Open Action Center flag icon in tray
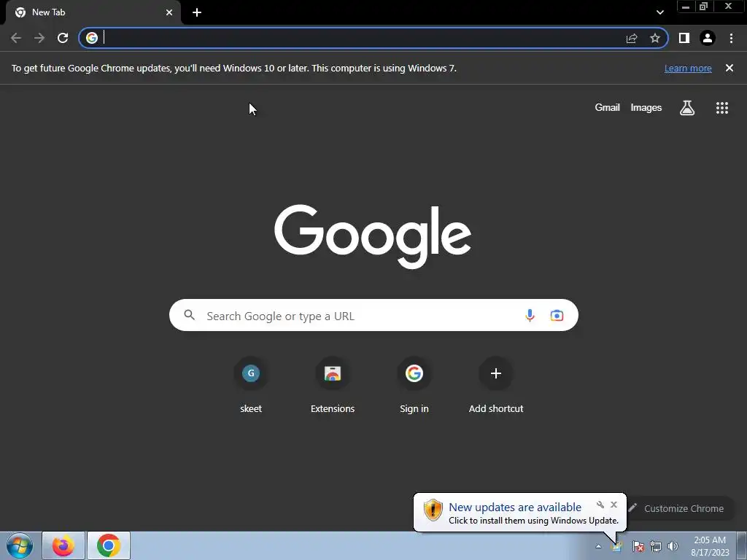 638,546
